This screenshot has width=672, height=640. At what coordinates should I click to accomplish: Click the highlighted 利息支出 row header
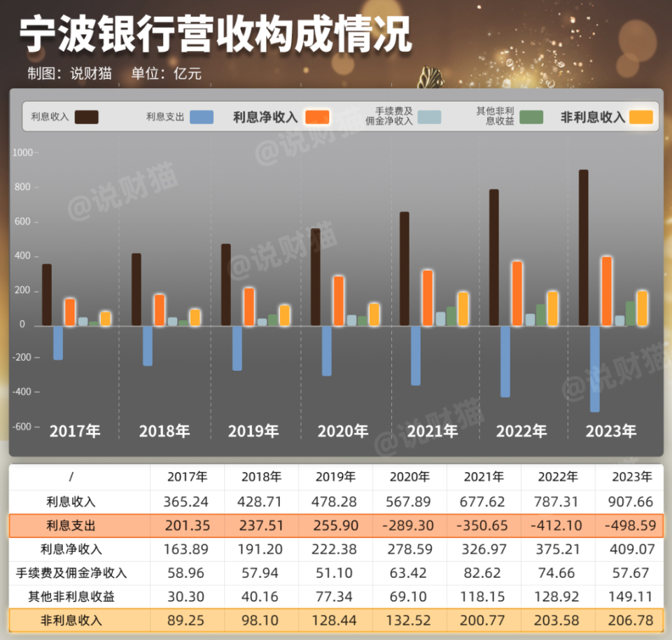pos(71,525)
